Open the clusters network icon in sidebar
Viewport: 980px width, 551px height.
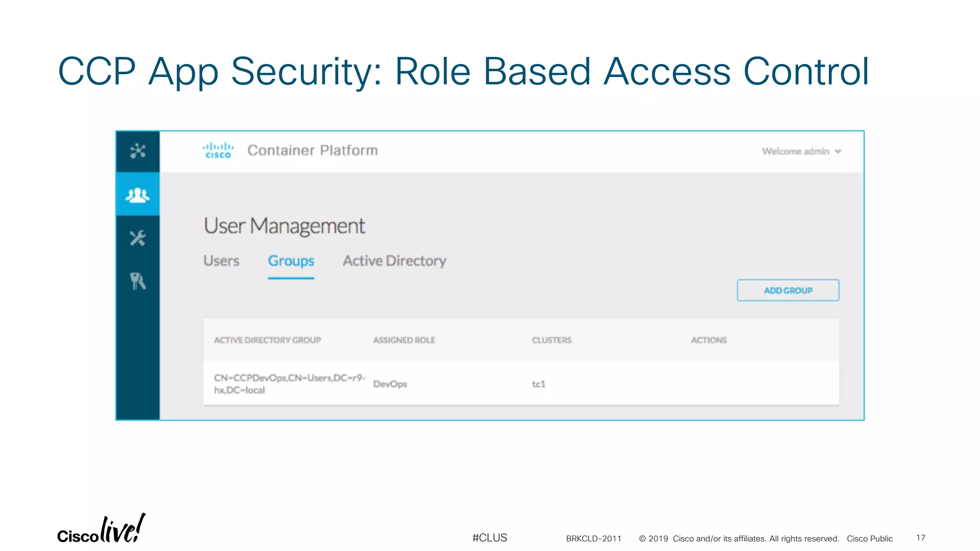pyautogui.click(x=138, y=151)
